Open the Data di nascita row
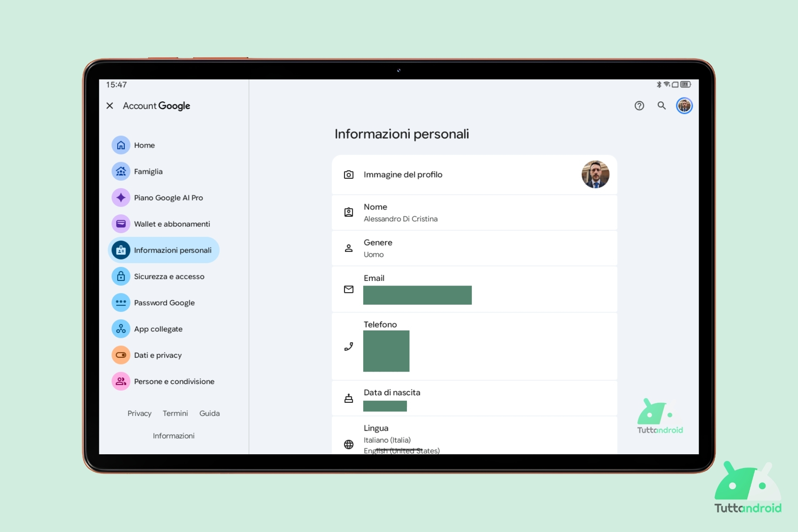The width and height of the screenshot is (798, 532). coord(474,398)
